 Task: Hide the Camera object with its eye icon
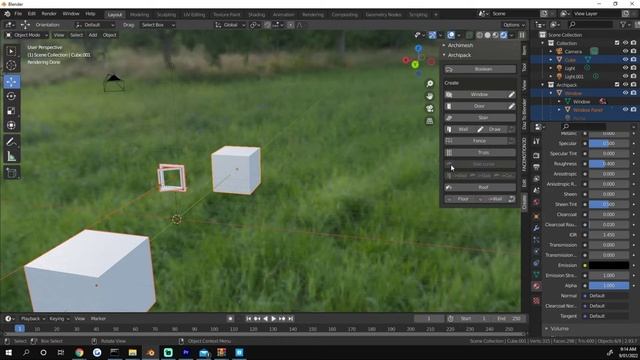click(x=625, y=51)
